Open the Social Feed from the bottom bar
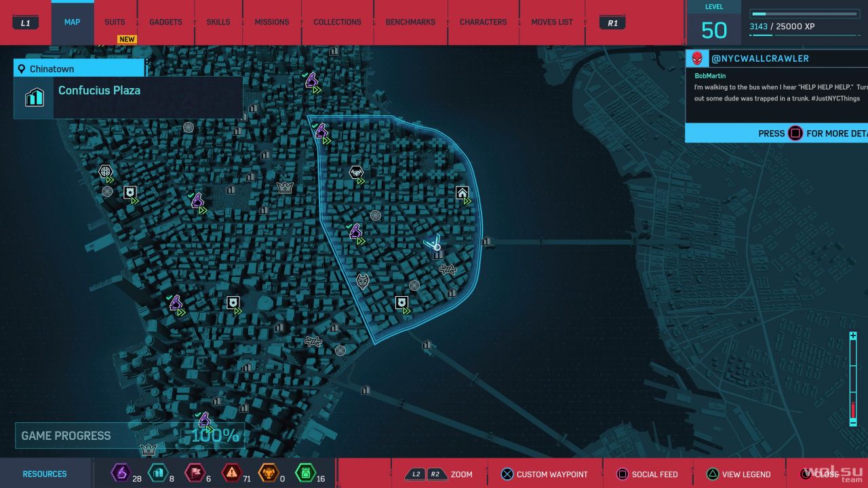868x488 pixels. [x=654, y=474]
